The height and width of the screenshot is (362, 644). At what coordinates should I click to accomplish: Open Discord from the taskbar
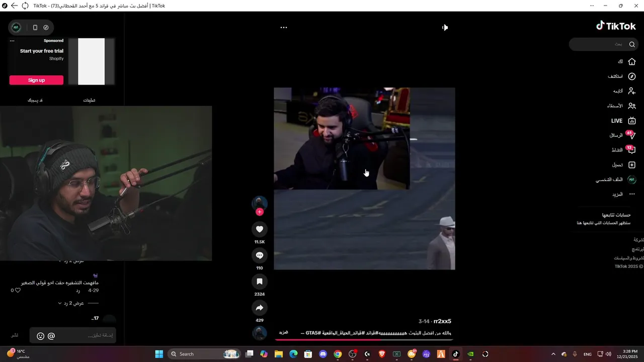323,354
